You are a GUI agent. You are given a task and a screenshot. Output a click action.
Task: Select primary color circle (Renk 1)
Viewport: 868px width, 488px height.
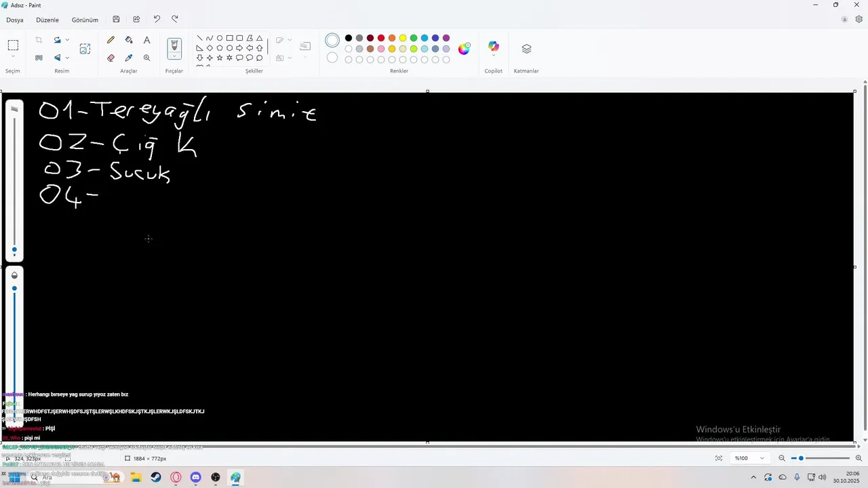click(x=332, y=41)
